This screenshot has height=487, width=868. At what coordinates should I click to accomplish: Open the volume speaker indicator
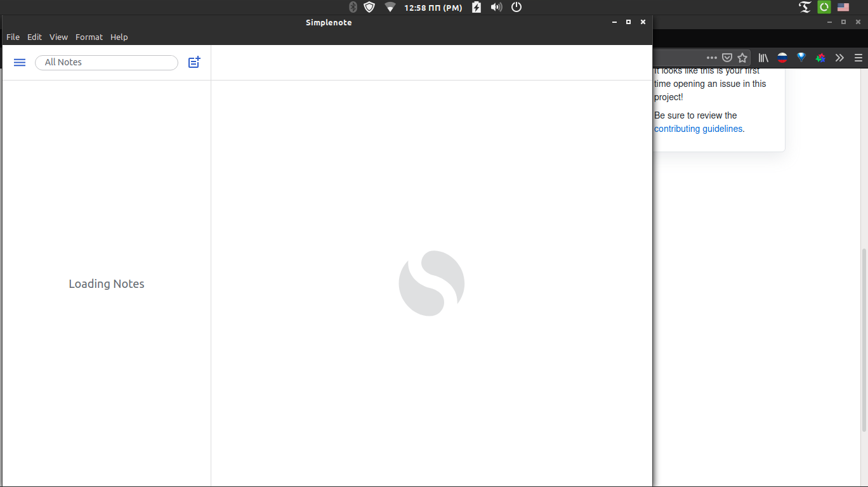point(496,7)
